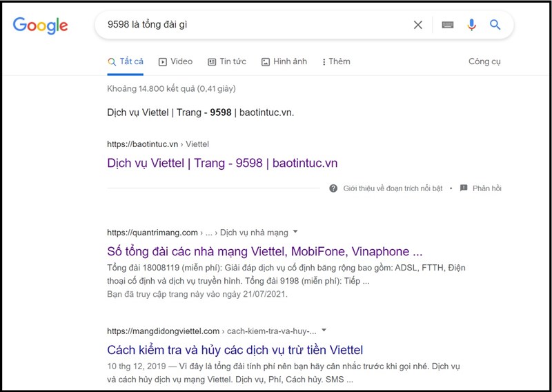The height and width of the screenshot is (392, 552).
Task: Click the quantrimang.com result URL
Action: [x=197, y=233]
